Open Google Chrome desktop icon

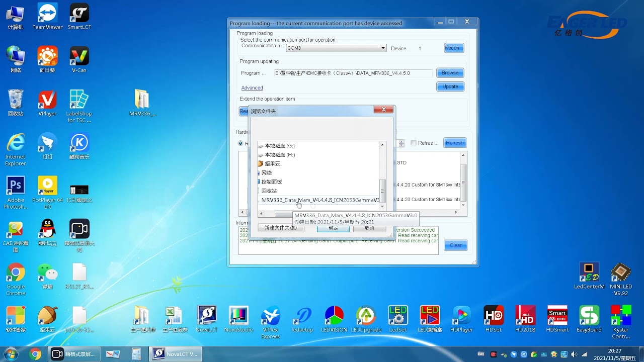click(x=16, y=280)
